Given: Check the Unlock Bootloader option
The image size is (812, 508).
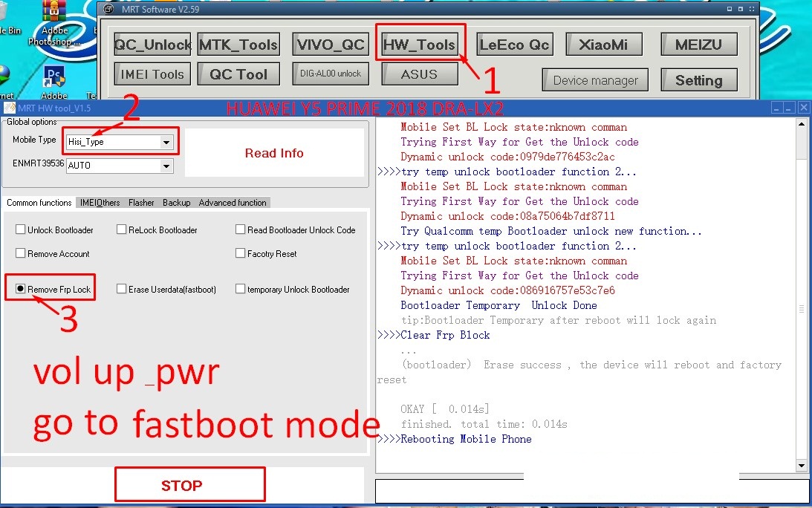Looking at the screenshot, I should click(21, 229).
